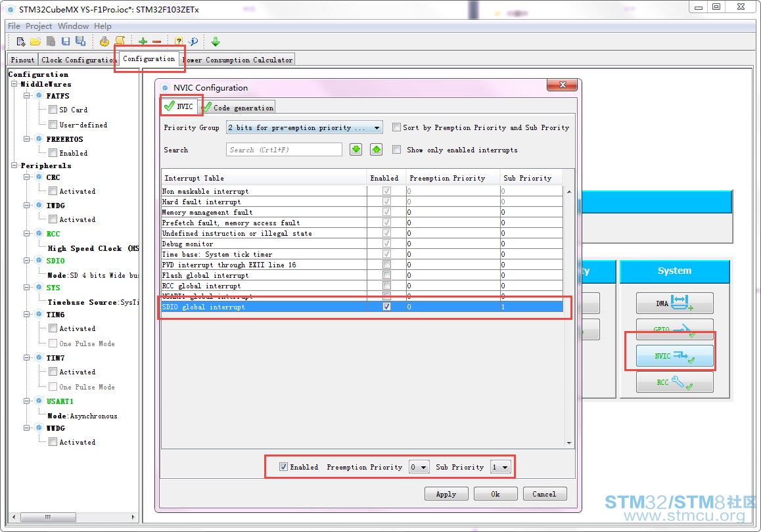Toggle the bottom Enabled checkbox
The height and width of the screenshot is (532, 761).
point(283,466)
